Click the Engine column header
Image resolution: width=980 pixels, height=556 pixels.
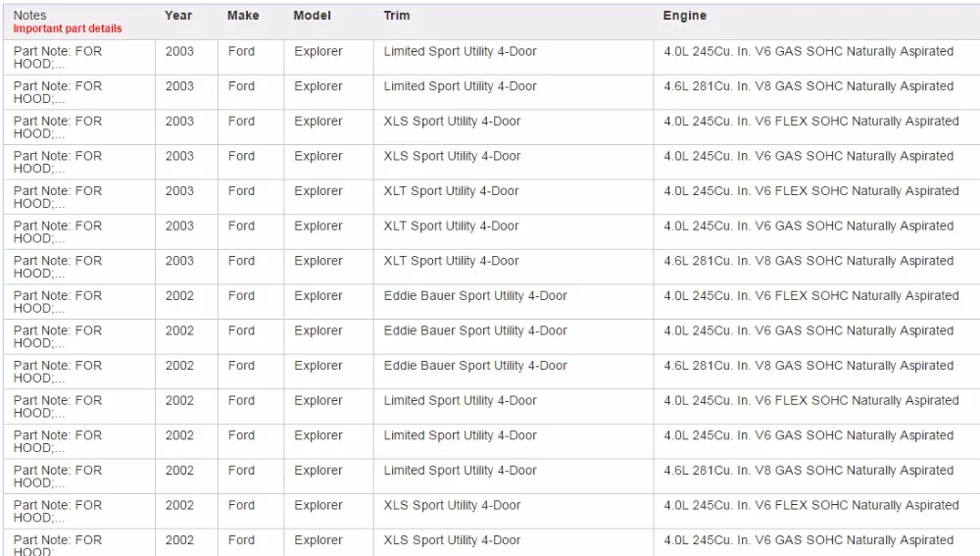pos(684,16)
